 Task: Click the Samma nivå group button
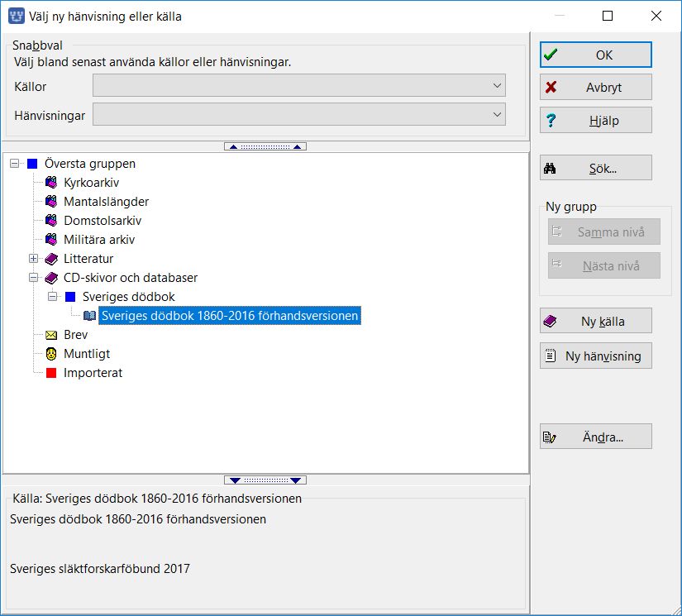pyautogui.click(x=604, y=232)
